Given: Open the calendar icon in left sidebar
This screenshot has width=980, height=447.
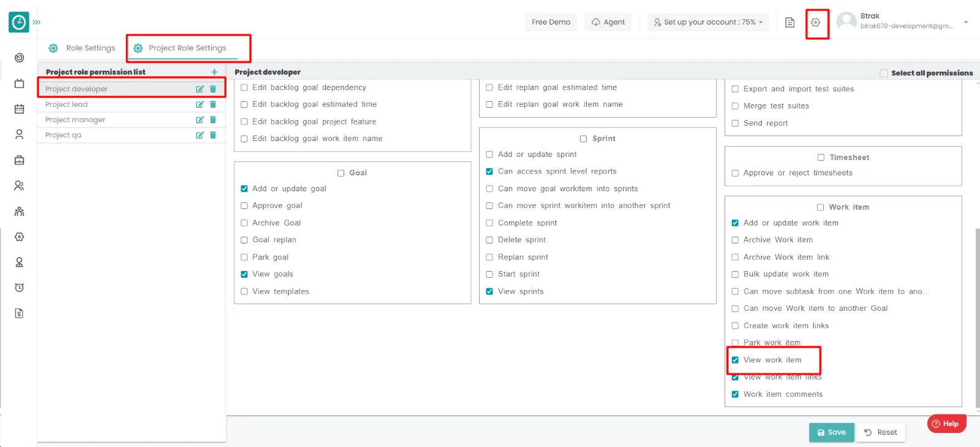Looking at the screenshot, I should click(x=20, y=109).
